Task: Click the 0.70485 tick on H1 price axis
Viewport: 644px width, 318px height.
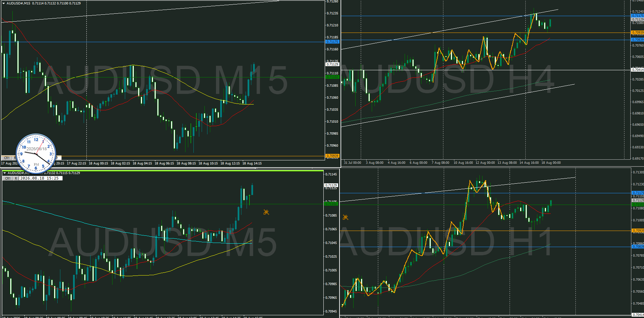Action: coord(638,304)
